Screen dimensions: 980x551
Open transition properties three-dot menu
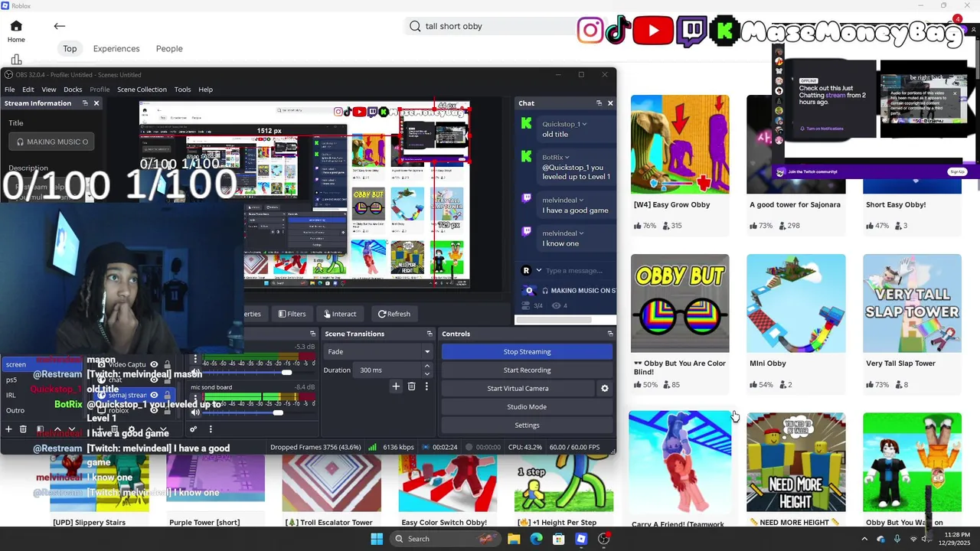(426, 386)
